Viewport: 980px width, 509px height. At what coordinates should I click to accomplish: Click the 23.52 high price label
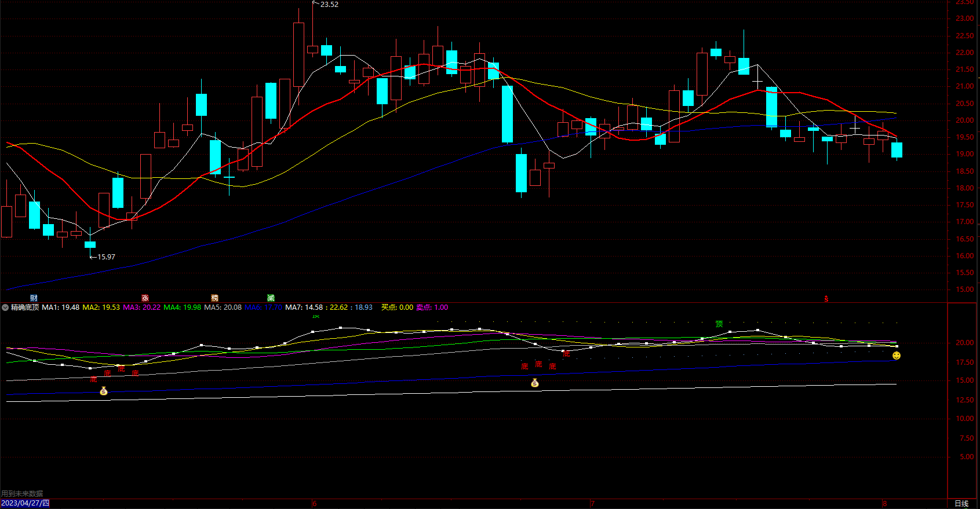pyautogui.click(x=329, y=5)
